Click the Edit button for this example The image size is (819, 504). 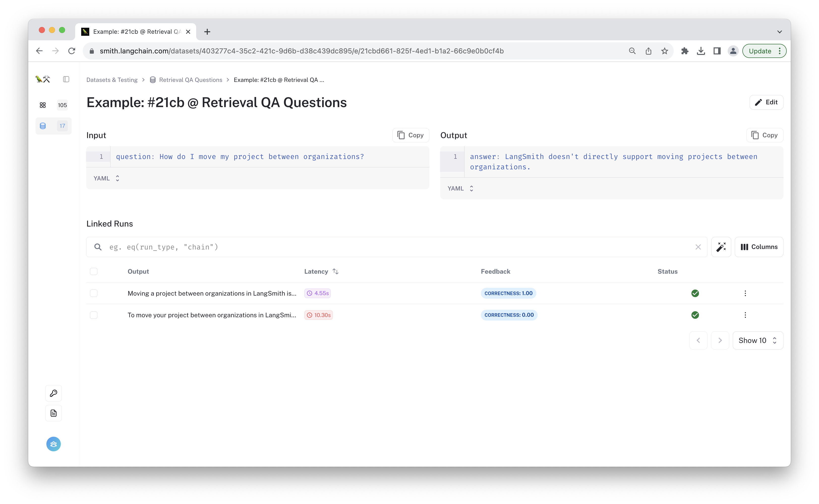click(x=767, y=102)
